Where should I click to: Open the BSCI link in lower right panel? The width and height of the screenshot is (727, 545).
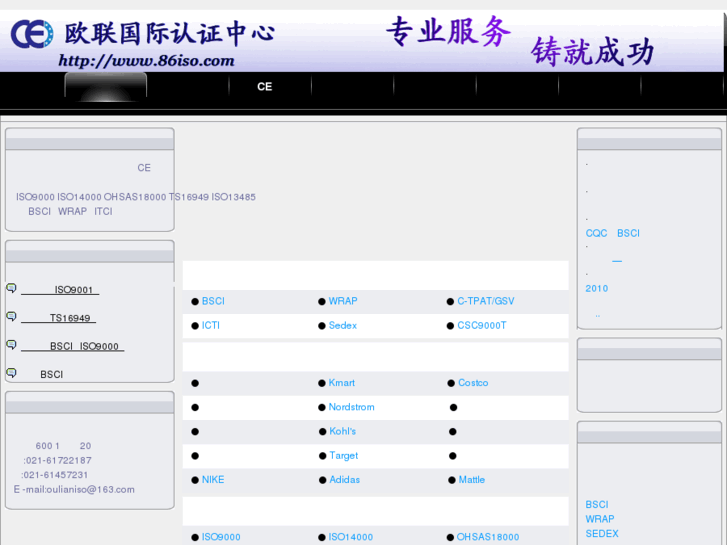pos(597,505)
